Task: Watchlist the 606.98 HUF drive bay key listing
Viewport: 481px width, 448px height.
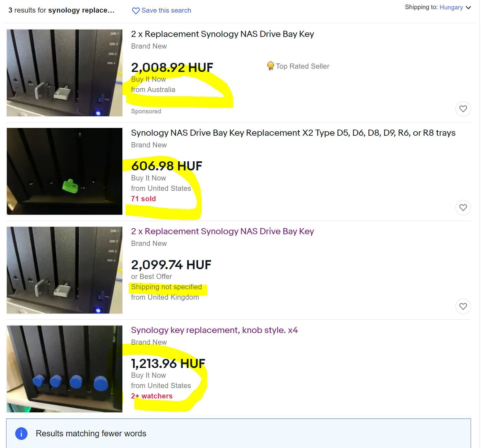Action: 463,208
